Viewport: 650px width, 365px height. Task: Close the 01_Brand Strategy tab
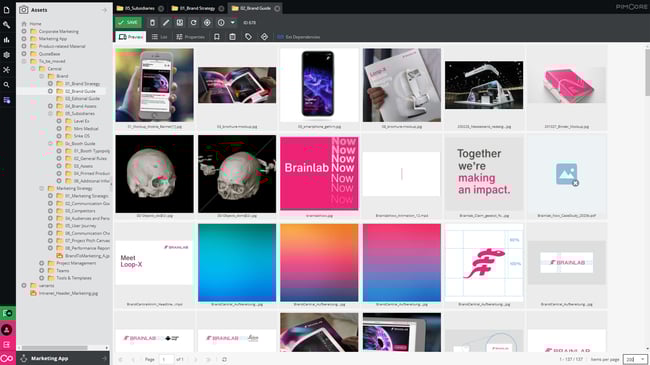point(221,8)
